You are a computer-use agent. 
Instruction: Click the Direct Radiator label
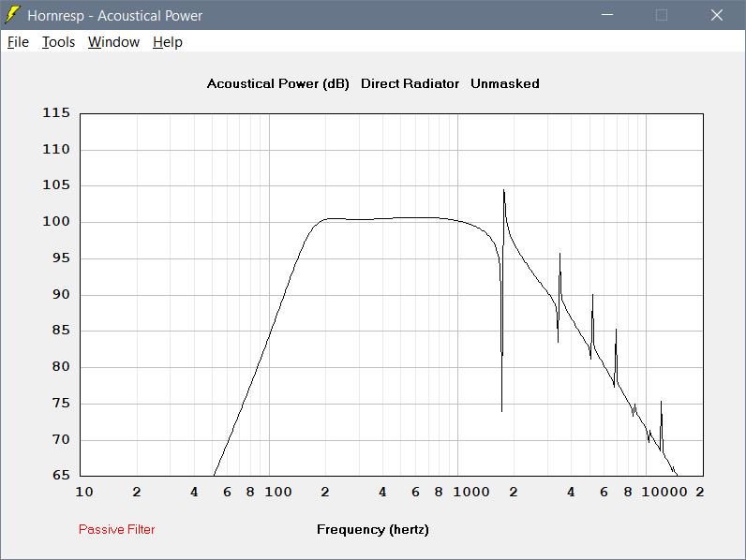click(x=410, y=83)
